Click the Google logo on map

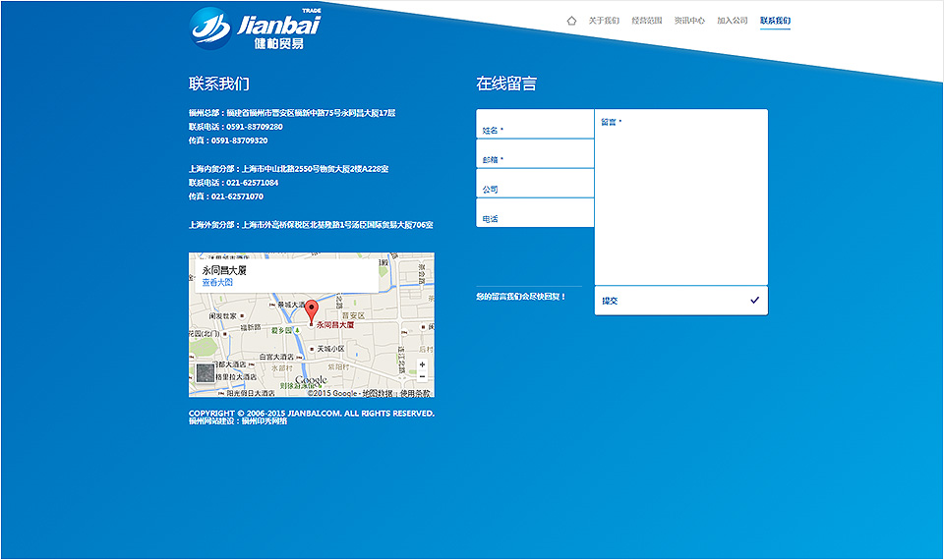pyautogui.click(x=311, y=380)
